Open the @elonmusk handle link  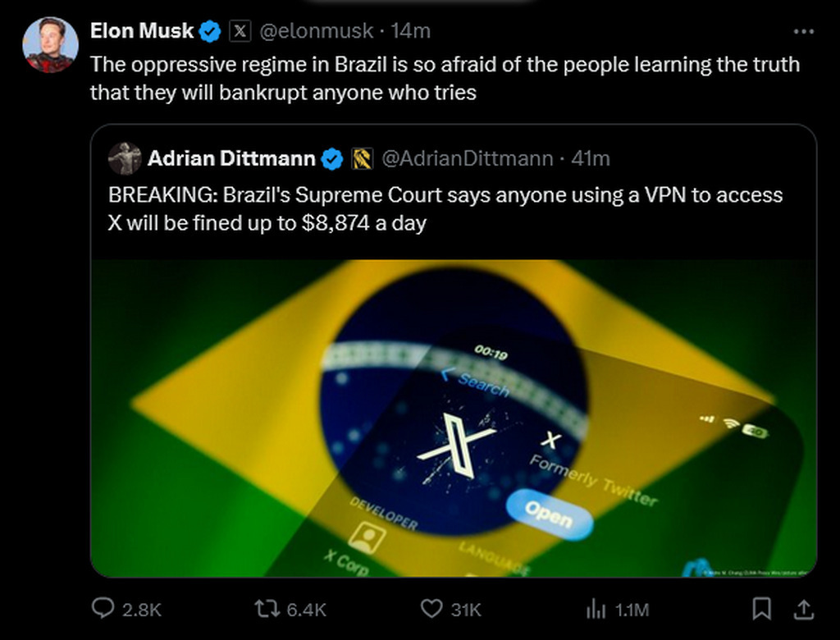[316, 32]
